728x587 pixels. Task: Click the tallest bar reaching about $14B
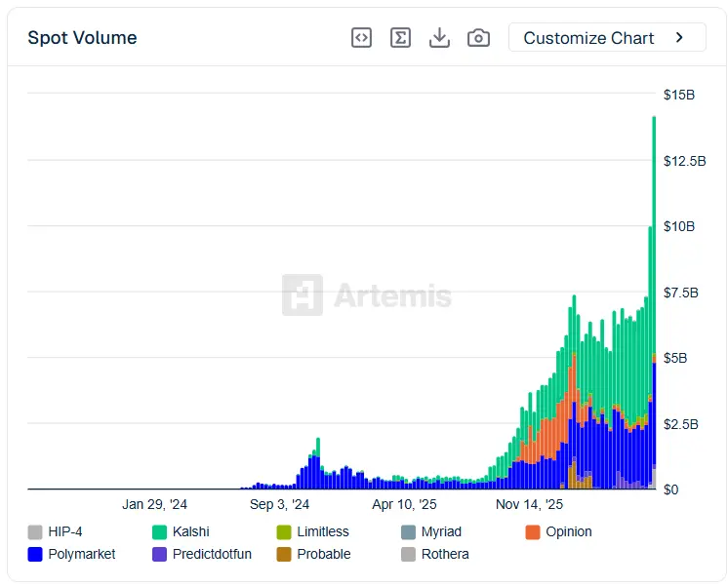[x=654, y=301]
